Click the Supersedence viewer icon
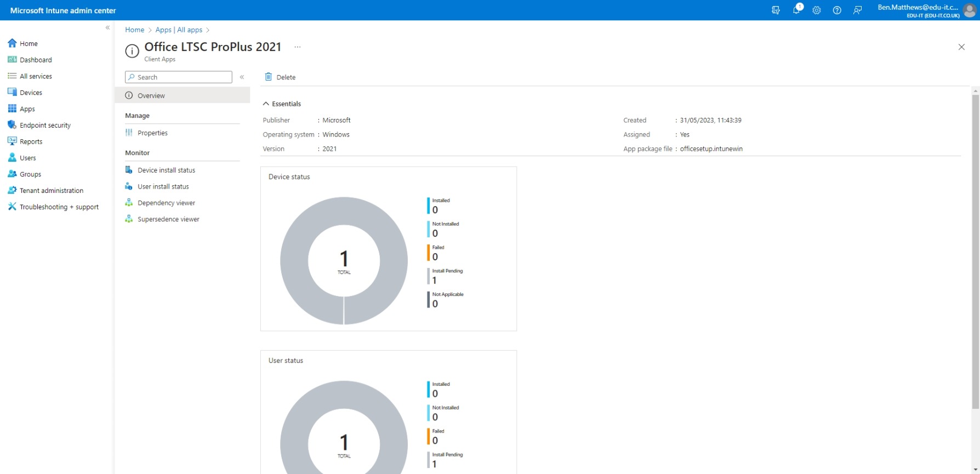Image resolution: width=980 pixels, height=474 pixels. (x=129, y=219)
